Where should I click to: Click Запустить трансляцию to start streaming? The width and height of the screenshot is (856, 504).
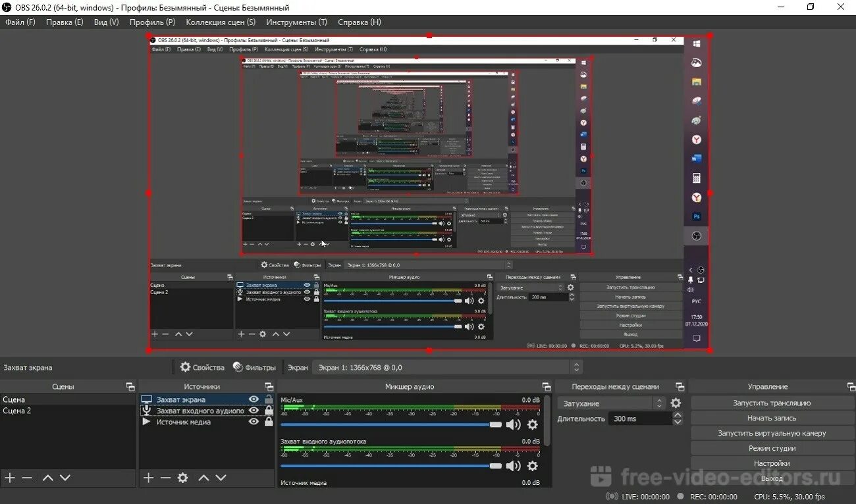(x=772, y=403)
